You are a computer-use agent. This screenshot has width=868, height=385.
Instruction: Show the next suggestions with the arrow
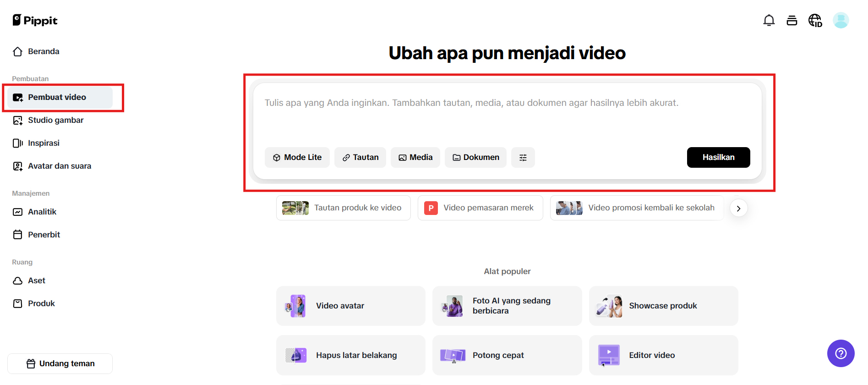click(738, 208)
